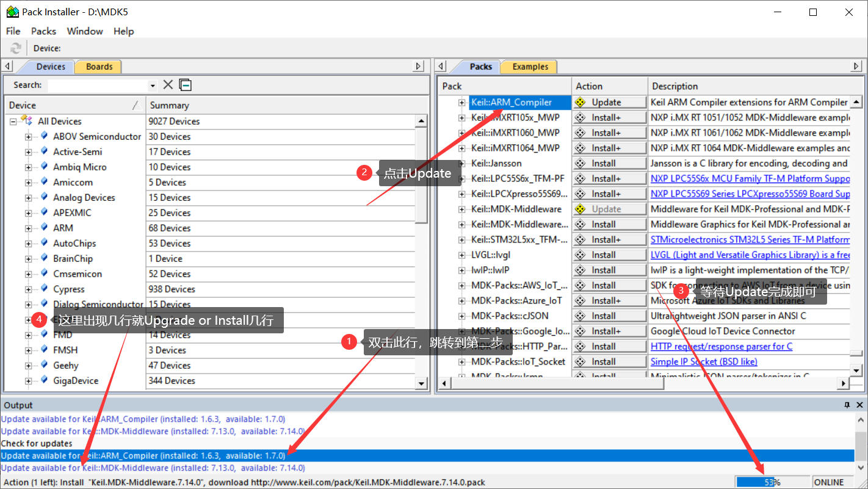Close the Output panel

tap(859, 405)
